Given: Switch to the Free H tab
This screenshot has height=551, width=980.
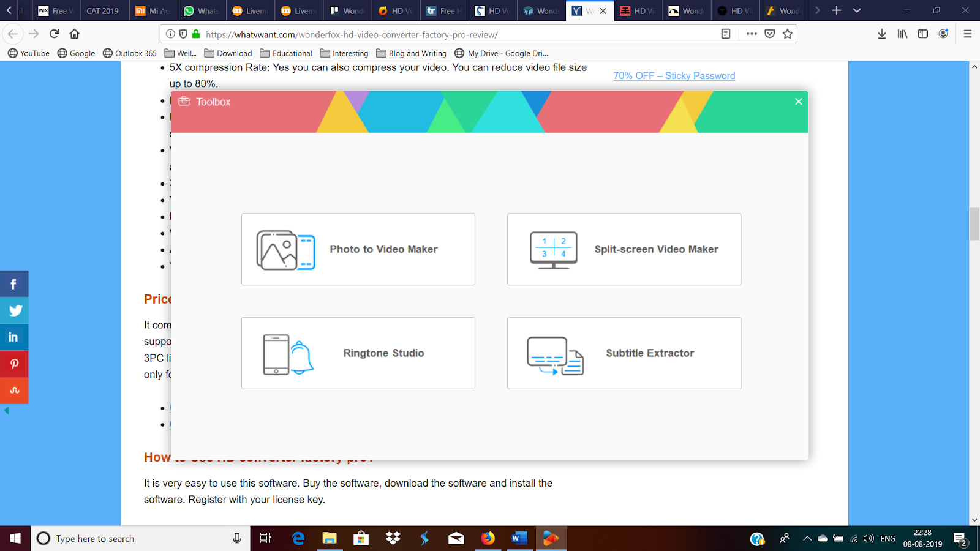Looking at the screenshot, I should pos(445,10).
